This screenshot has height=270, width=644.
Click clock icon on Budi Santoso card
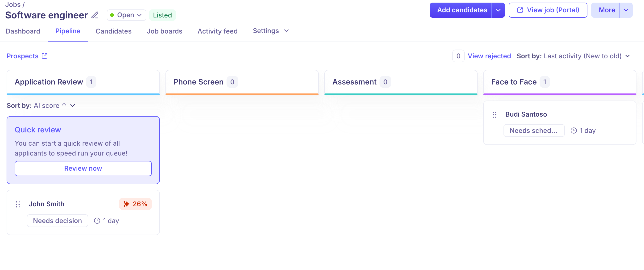[x=574, y=131]
